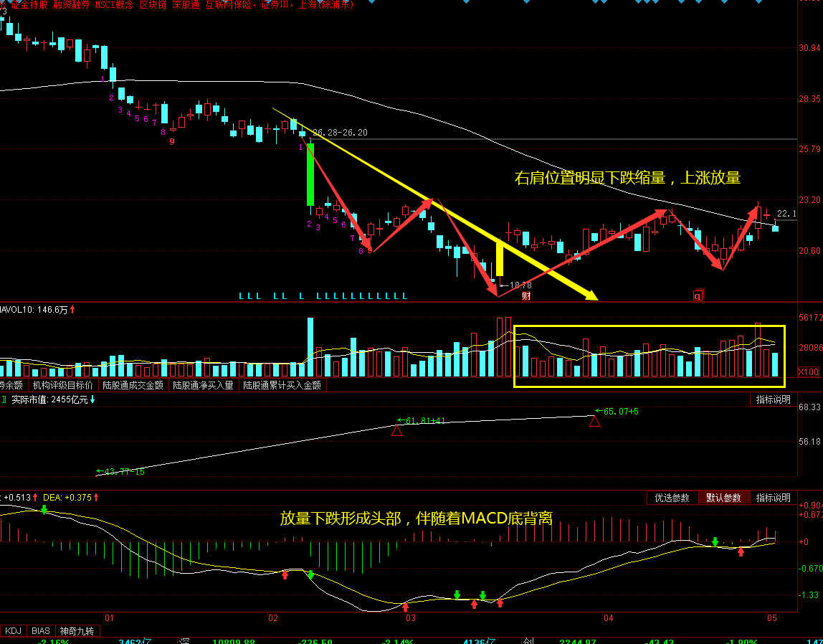Viewport: 823px width, 644px height.
Task: Switch to the BIAS indicator tab
Action: coord(41,631)
